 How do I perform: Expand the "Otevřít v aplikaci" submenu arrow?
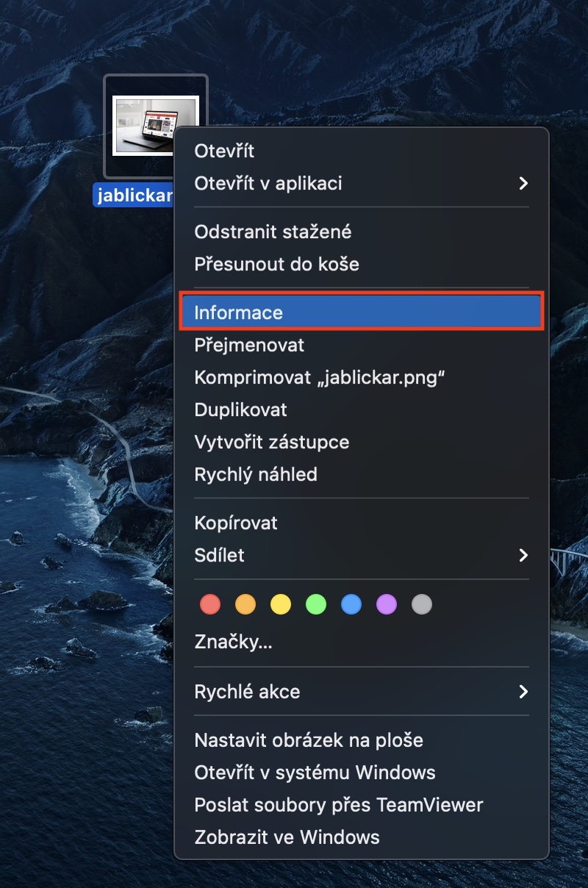[523, 183]
